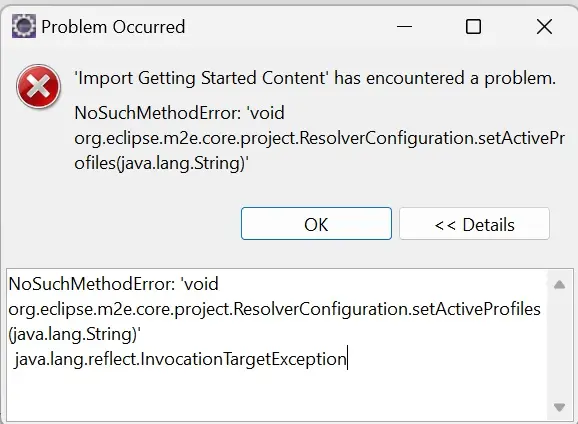Image resolution: width=578 pixels, height=424 pixels.
Task: Click the 'Import Getting Started Content' message
Action: 315,78
